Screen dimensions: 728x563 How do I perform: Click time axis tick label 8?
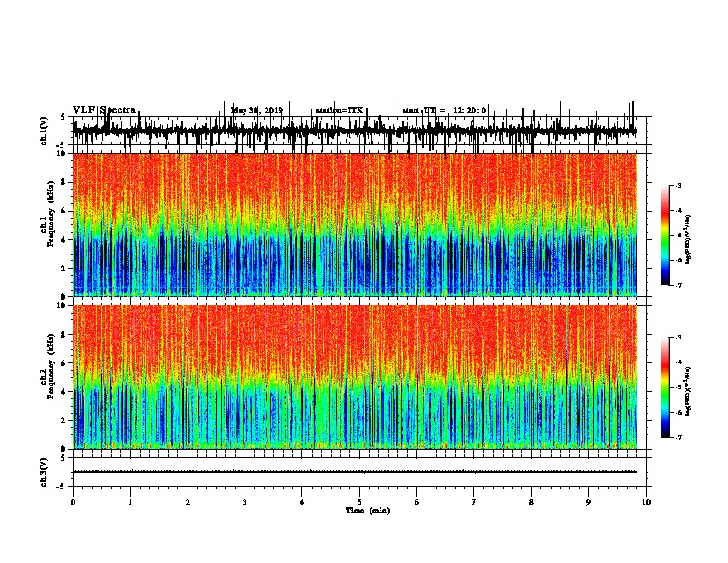[x=531, y=502]
